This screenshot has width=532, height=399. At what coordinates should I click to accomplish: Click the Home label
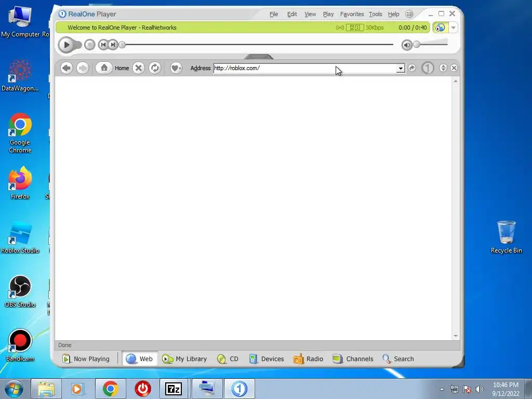[122, 68]
